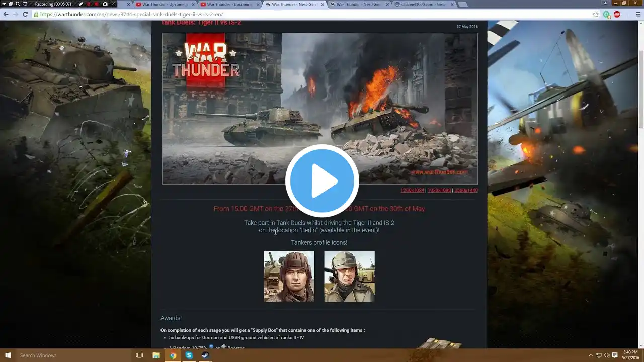The width and height of the screenshot is (644, 362).
Task: Click the Tiger II vs IS-2 banner image
Action: click(319, 109)
